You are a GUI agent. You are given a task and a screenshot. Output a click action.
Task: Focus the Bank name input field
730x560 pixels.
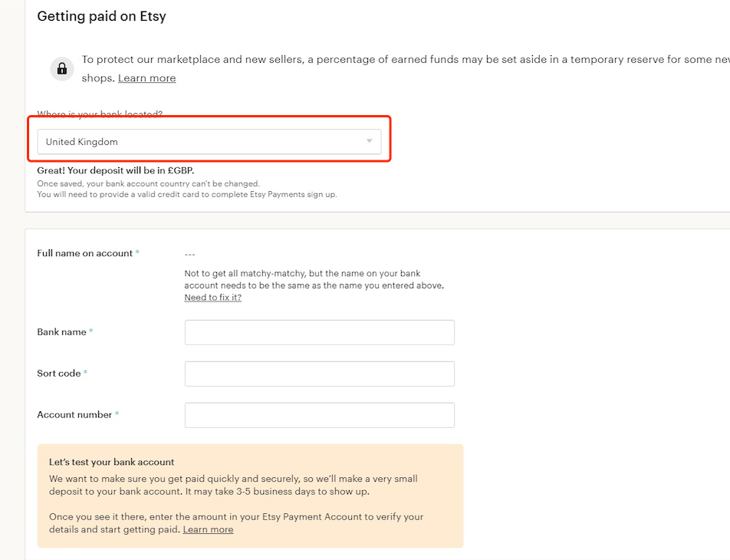tap(319, 332)
